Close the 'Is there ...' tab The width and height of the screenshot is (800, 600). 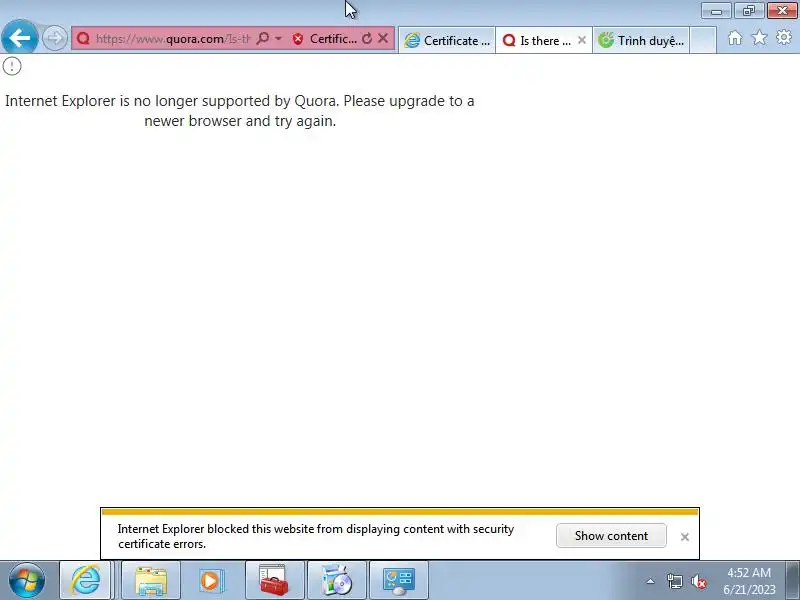(582, 40)
